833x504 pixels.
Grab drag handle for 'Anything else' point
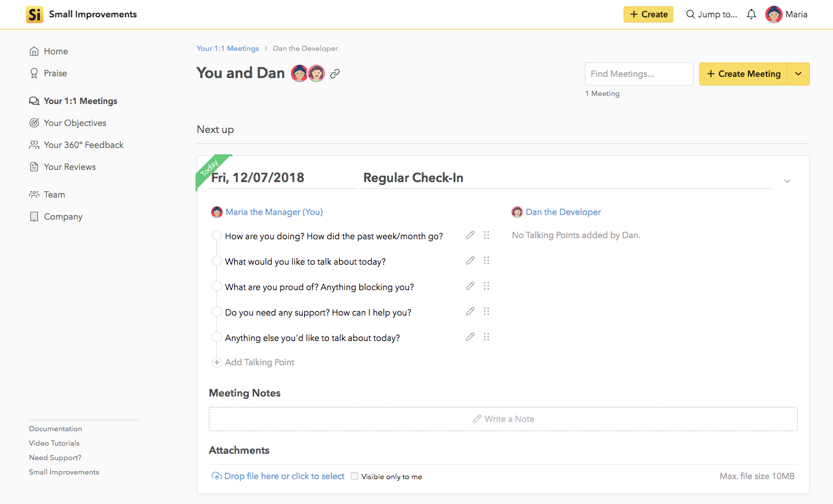(486, 337)
